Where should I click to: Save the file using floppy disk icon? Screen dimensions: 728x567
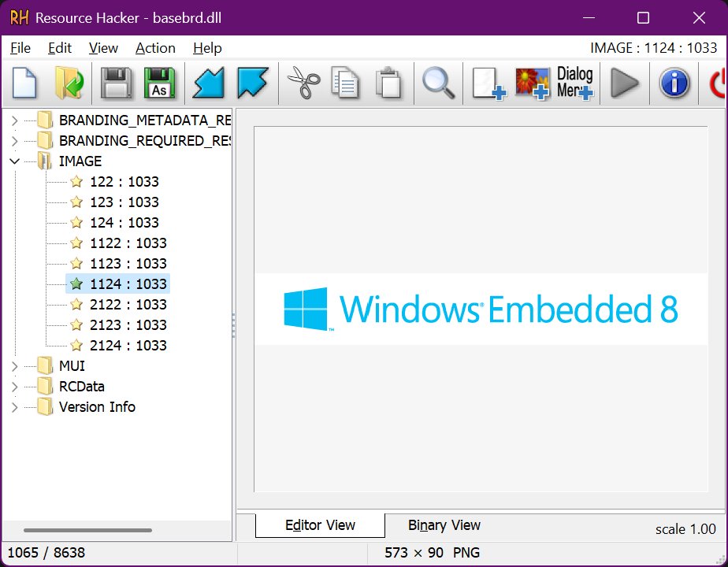click(x=116, y=83)
